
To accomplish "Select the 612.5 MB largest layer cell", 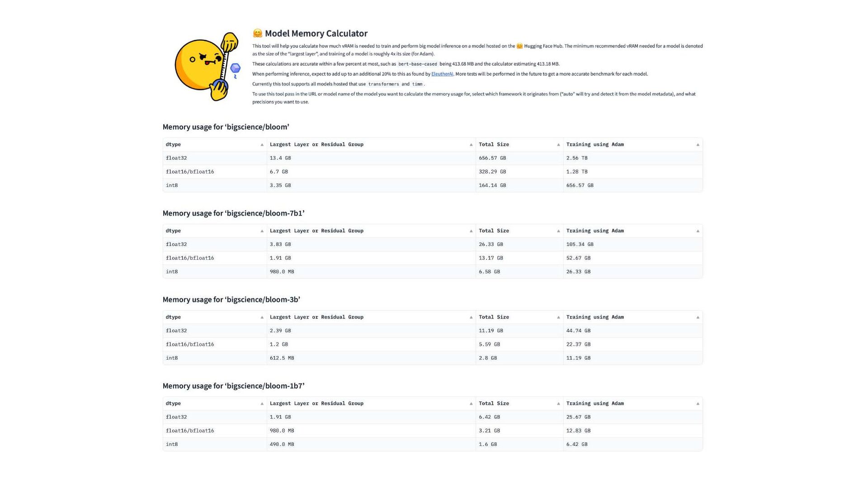I will coord(371,358).
